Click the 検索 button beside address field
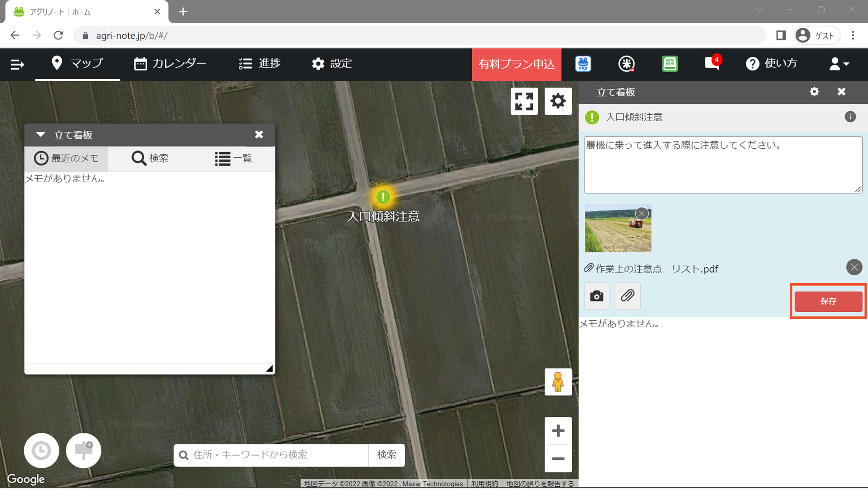868x489 pixels. (387, 455)
